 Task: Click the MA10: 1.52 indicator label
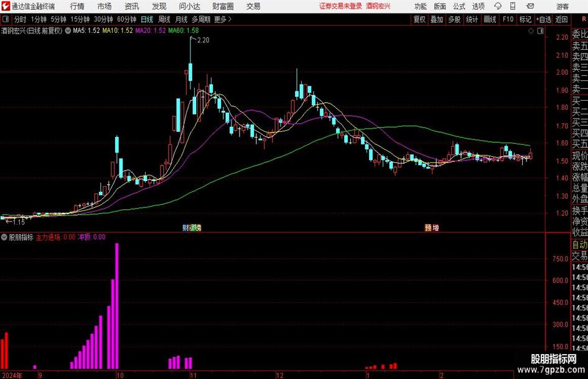[x=118, y=30]
